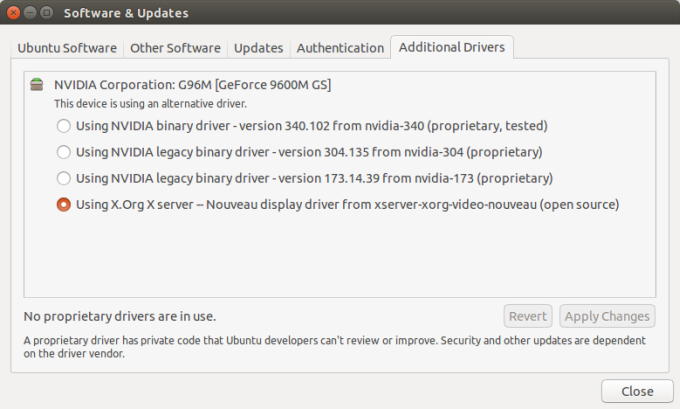This screenshot has width=680, height=409.
Task: Click the Close button at the bottom
Action: point(637,391)
